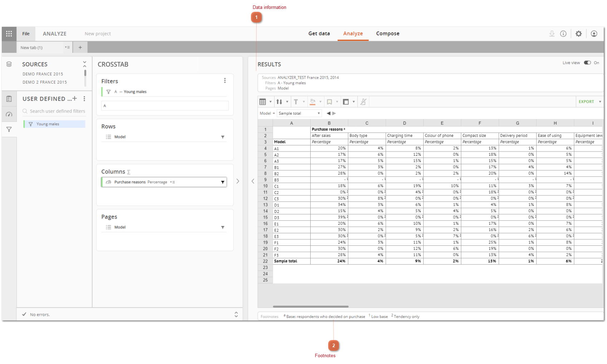Click the table layout icon in results toolbar
The height and width of the screenshot is (364, 607).
pyautogui.click(x=263, y=102)
